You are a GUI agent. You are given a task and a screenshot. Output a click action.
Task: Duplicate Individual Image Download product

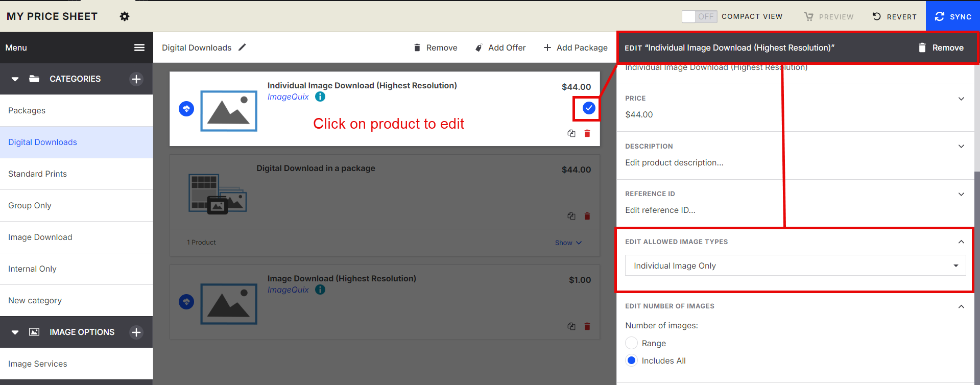pos(571,133)
